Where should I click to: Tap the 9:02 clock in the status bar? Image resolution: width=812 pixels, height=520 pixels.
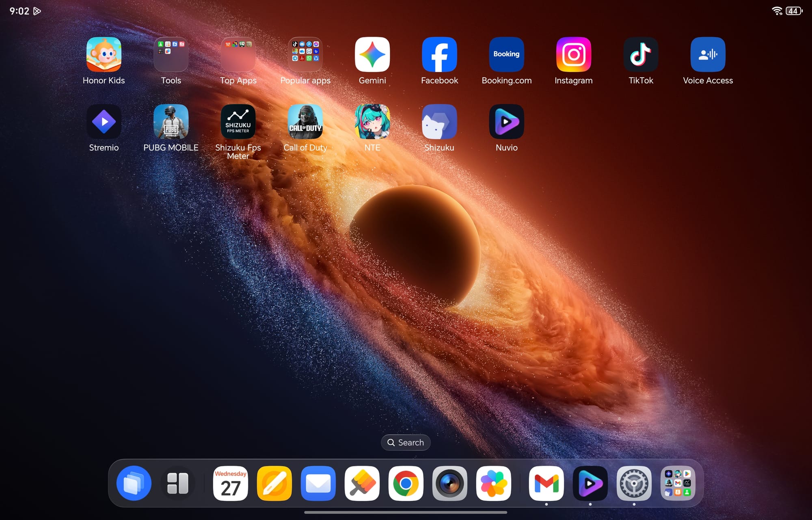[x=19, y=11]
